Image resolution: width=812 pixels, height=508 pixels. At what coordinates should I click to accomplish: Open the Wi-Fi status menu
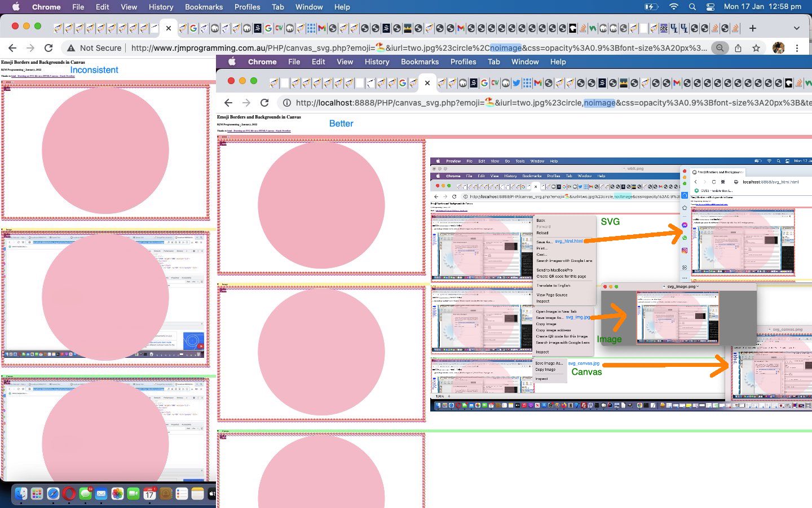[673, 7]
